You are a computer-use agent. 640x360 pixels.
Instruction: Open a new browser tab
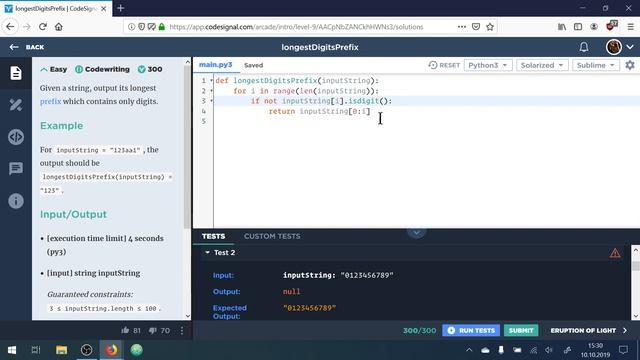coord(120,8)
